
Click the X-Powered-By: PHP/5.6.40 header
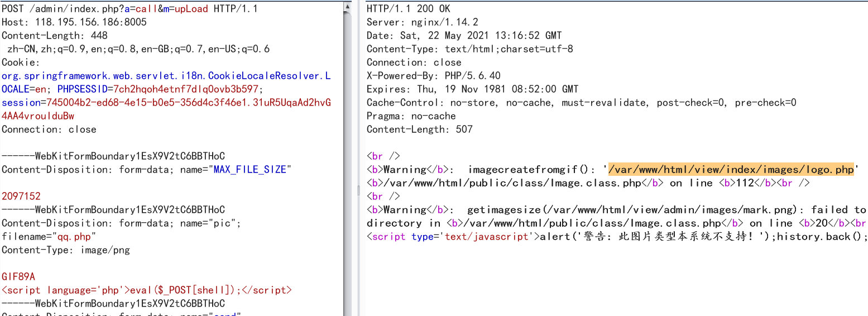point(434,76)
